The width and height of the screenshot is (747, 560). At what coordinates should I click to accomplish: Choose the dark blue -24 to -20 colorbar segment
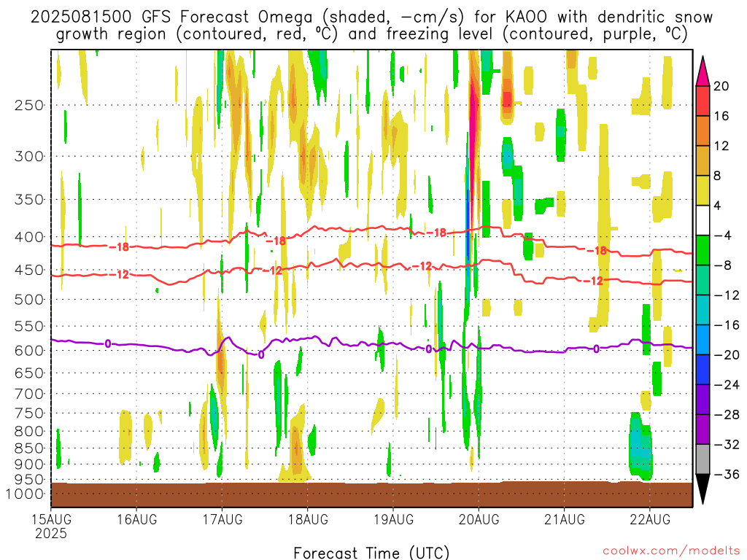[x=703, y=370]
